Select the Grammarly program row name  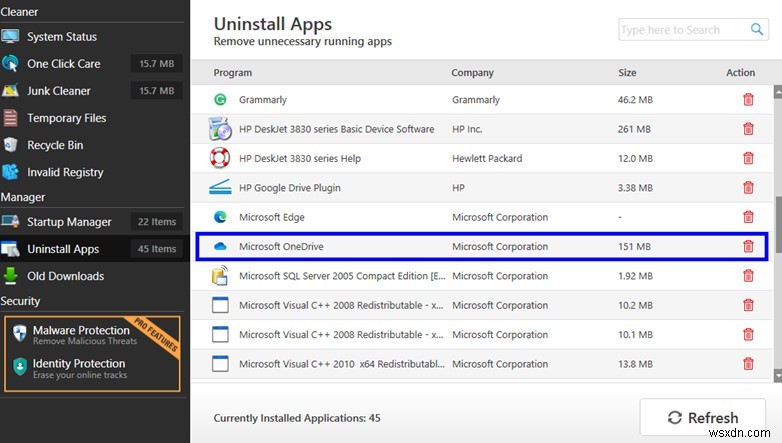click(263, 99)
